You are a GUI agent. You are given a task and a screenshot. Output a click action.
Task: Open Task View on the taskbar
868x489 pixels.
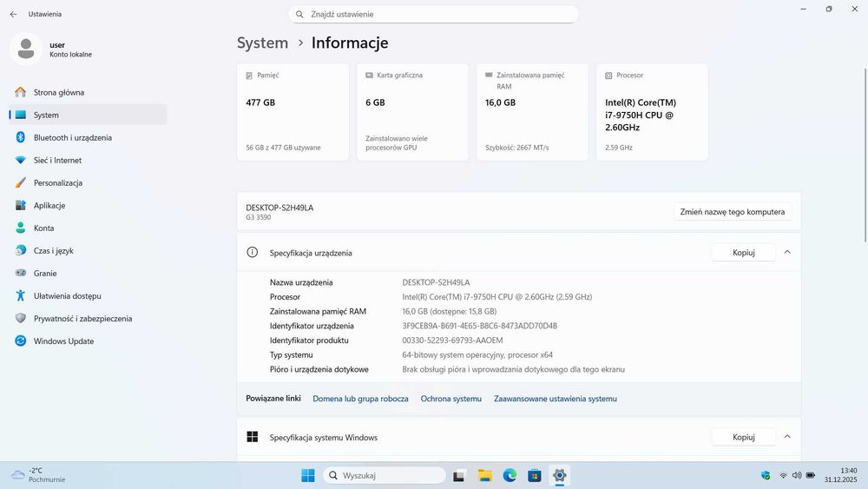458,476
